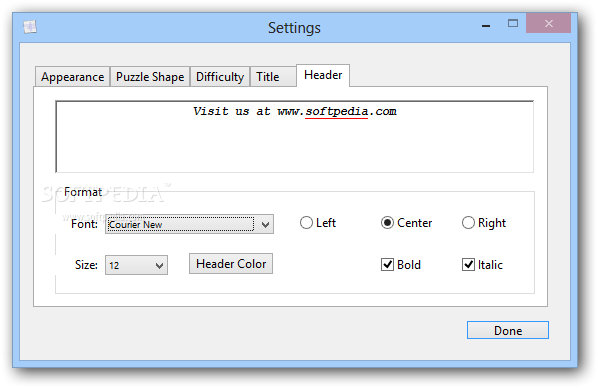Maximize the Settings window

(x=513, y=24)
